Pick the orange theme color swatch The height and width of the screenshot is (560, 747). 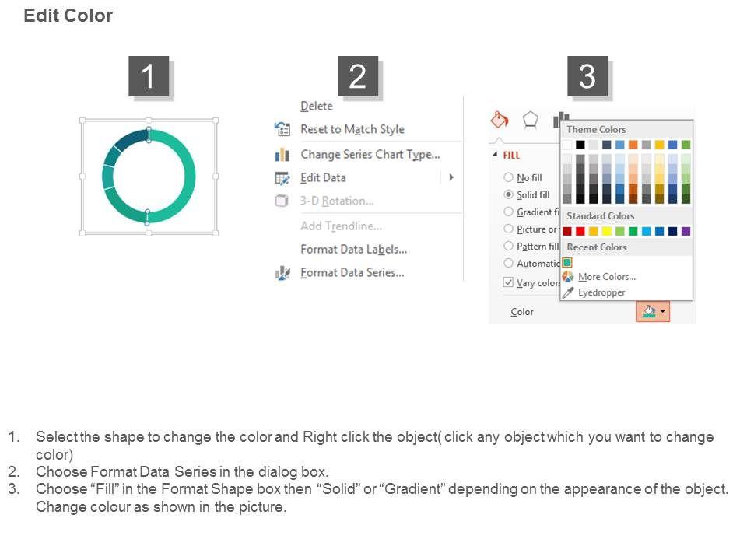pos(633,145)
